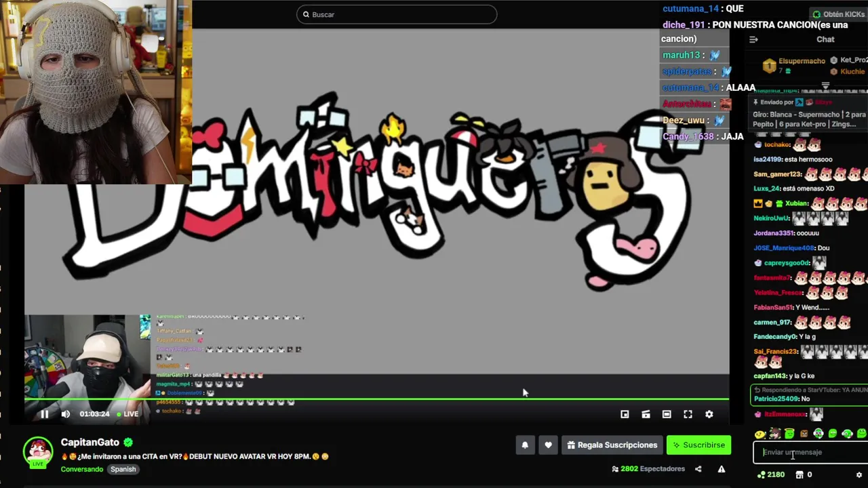Click the green stream progress bar

pyautogui.click(x=376, y=399)
